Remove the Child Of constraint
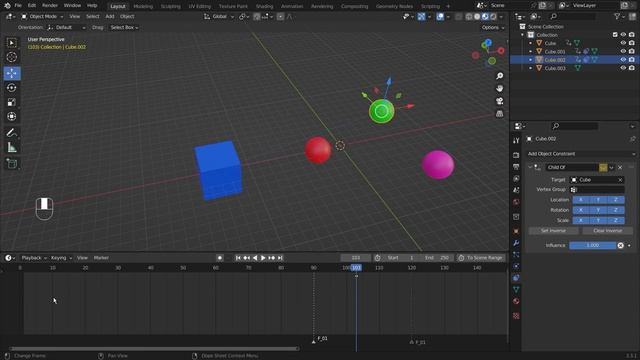Screen dimensions: 640x360 tap(620, 167)
